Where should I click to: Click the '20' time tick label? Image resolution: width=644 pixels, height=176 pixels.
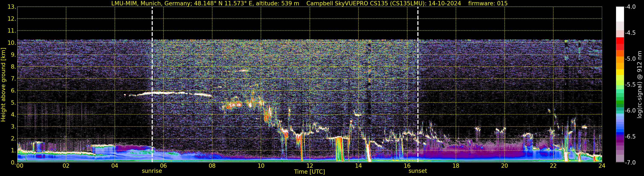[x=505, y=166]
